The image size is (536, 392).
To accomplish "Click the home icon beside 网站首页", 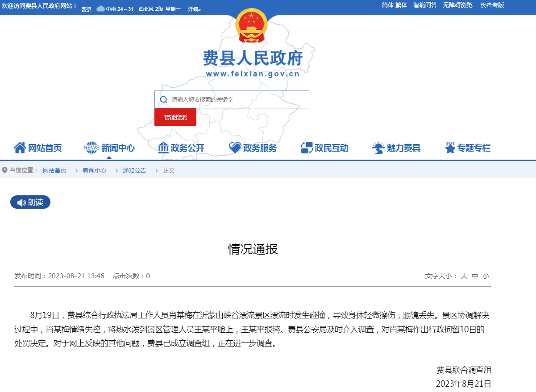I will [19, 147].
